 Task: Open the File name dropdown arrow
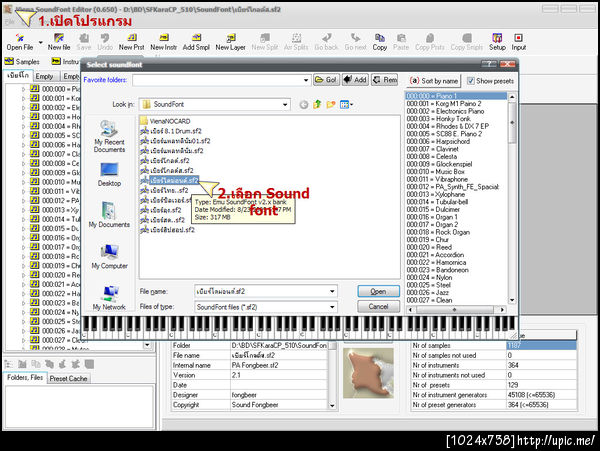pos(332,291)
